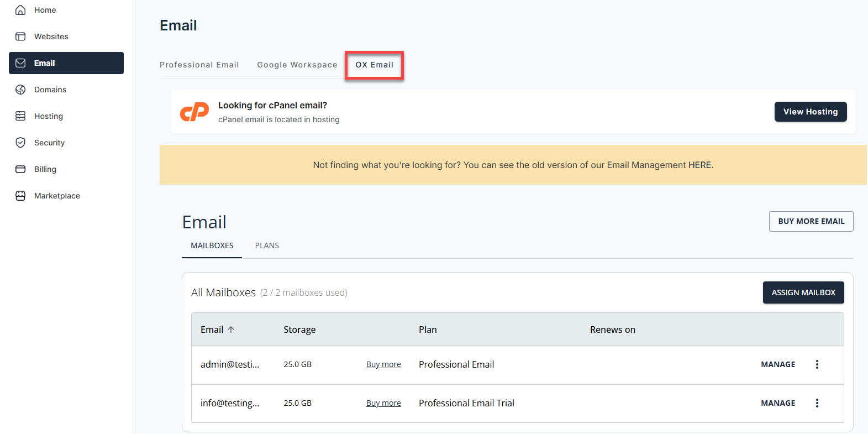
Task: Click BUY MORE EMAIL button
Action: tap(811, 221)
